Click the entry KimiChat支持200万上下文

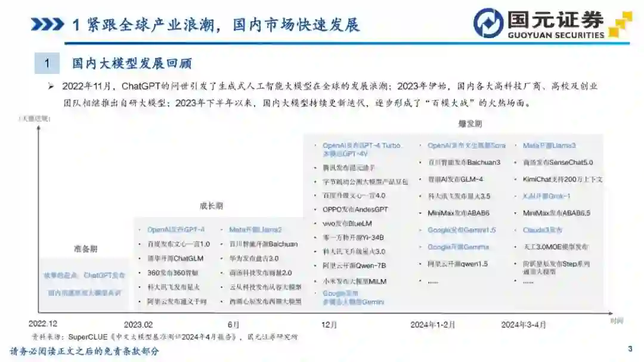(562, 179)
